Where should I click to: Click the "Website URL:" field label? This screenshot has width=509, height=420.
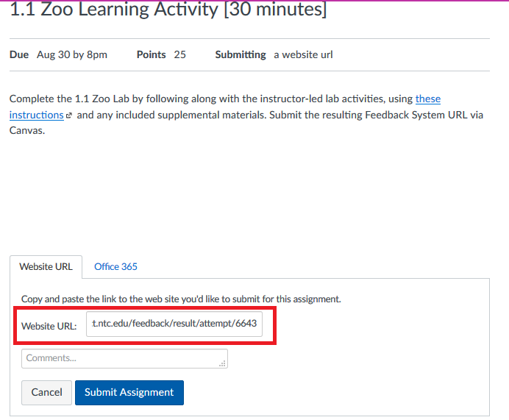49,326
